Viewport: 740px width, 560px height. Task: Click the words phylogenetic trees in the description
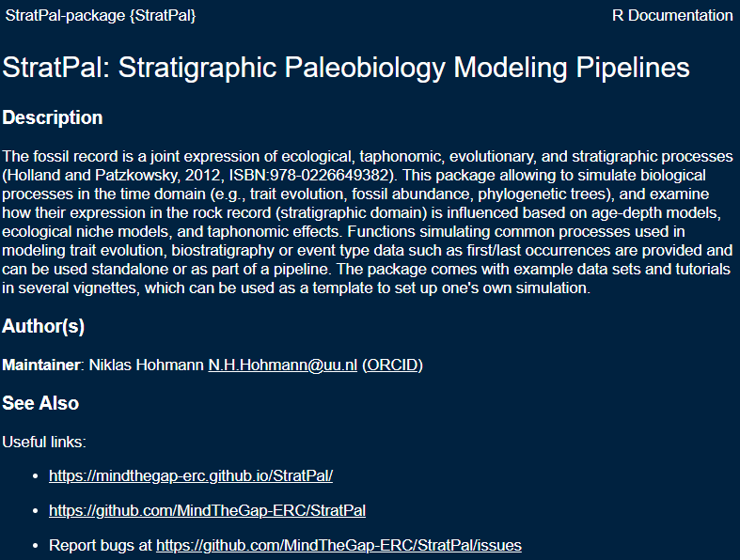pos(536,194)
